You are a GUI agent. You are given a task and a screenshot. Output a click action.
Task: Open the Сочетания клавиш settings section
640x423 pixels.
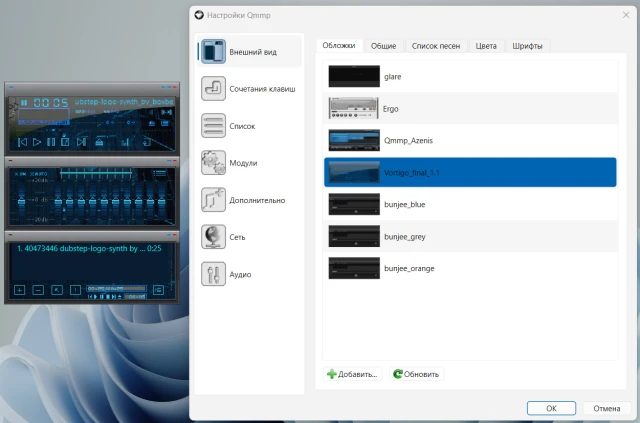[x=249, y=89]
